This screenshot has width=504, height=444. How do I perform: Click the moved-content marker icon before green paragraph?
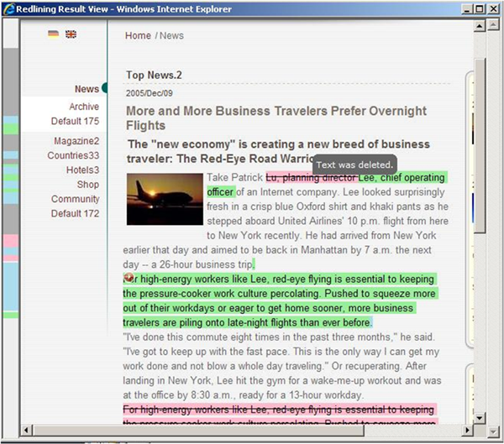coord(129,278)
